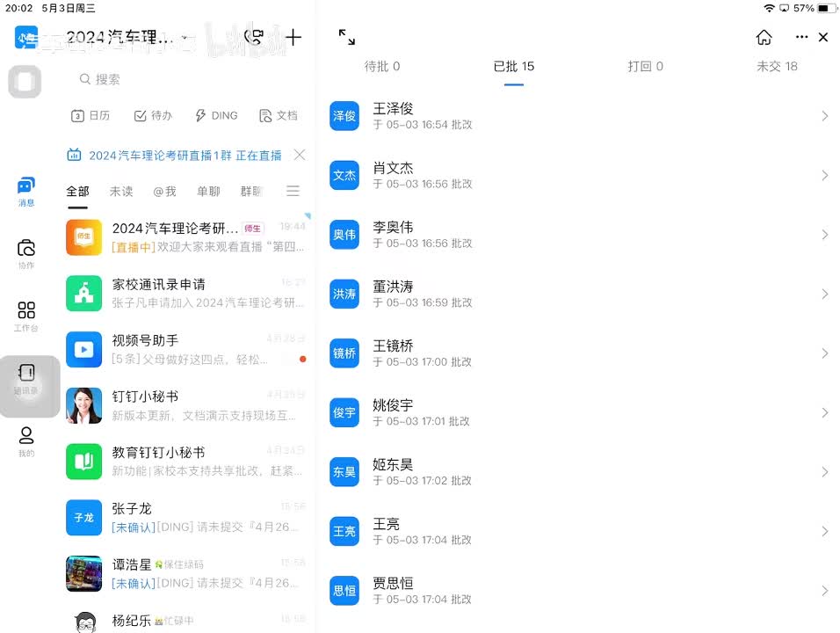The image size is (840, 633).
Task: Open the three-dots more options menu
Action: (801, 37)
